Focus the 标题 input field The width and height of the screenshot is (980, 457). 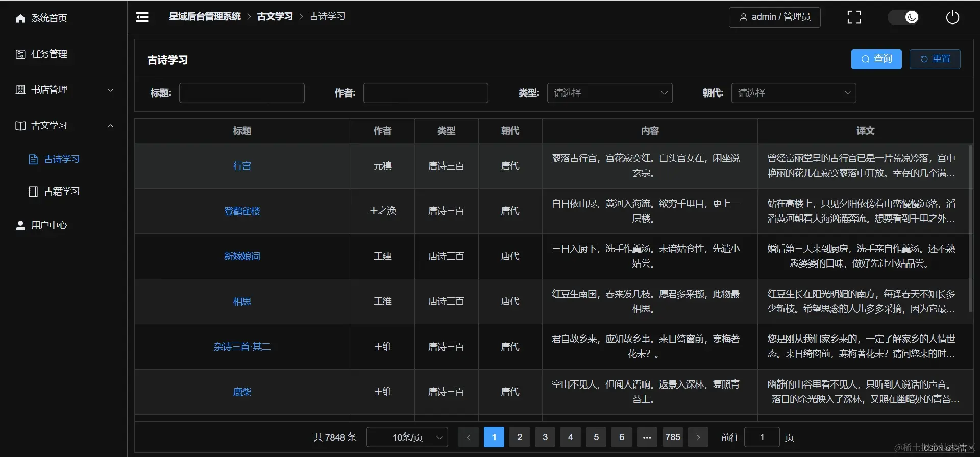point(242,93)
